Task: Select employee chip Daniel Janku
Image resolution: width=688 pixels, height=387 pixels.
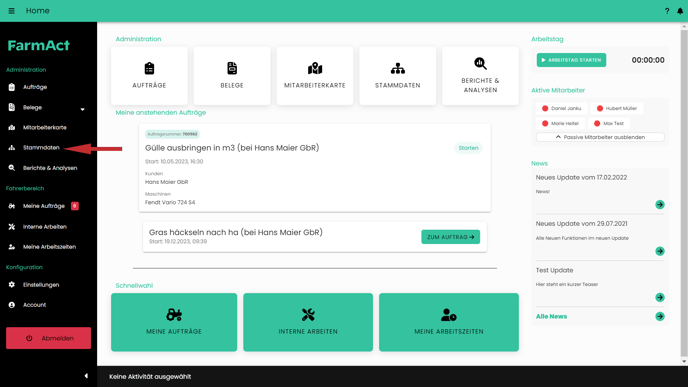Action: tap(562, 108)
